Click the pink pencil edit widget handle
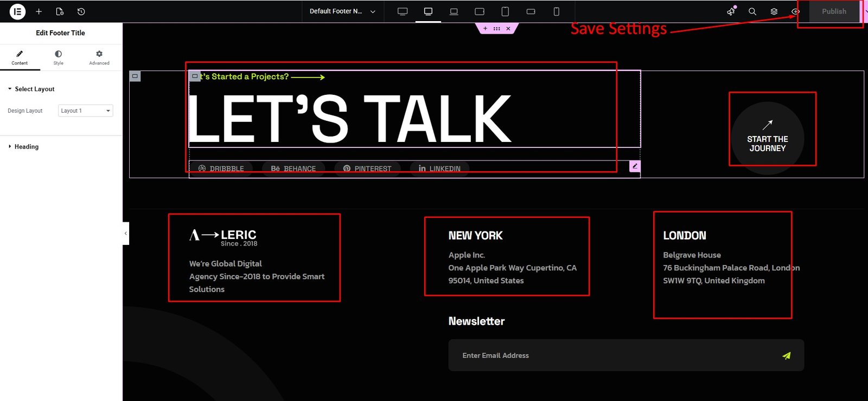Screen dimensions: 868x401 pyautogui.click(x=635, y=166)
